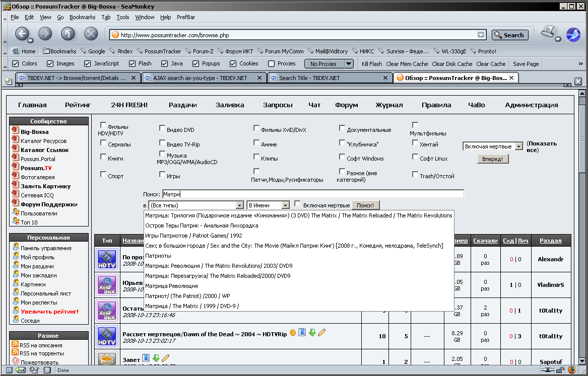Click green download arrow for Dawn of the Dead

[x=312, y=333]
